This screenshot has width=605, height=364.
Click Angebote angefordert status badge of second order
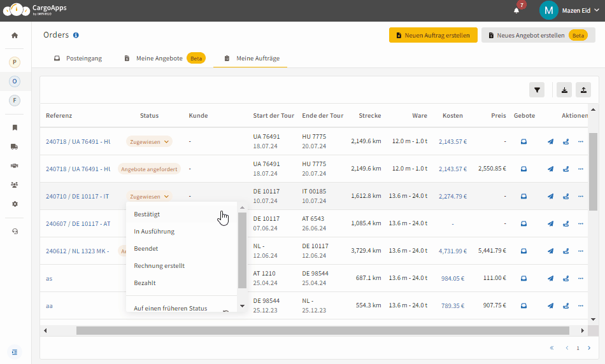pos(149,169)
